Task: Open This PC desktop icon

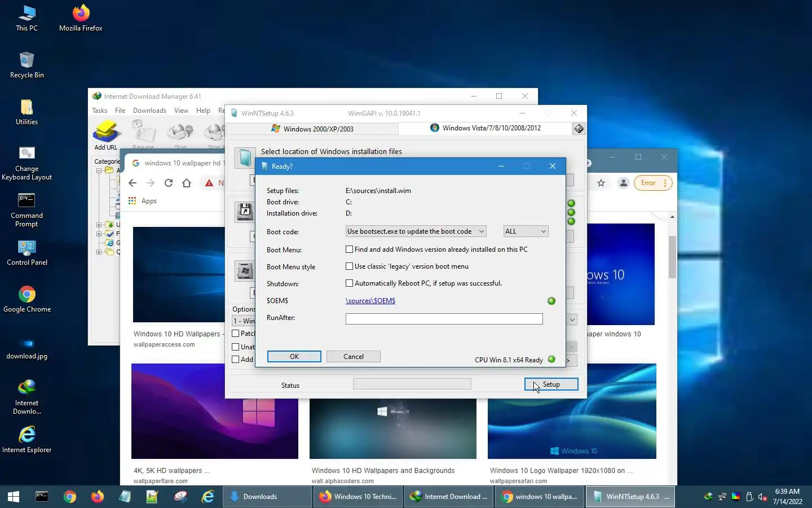Action: [27, 18]
